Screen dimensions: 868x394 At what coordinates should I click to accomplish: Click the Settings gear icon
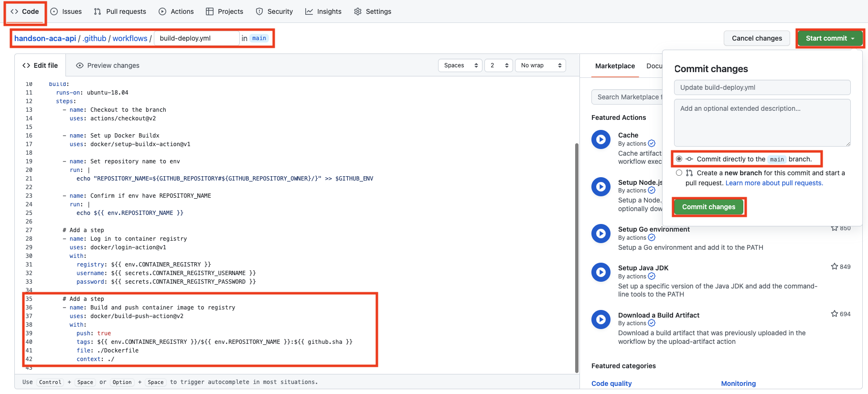tap(358, 11)
